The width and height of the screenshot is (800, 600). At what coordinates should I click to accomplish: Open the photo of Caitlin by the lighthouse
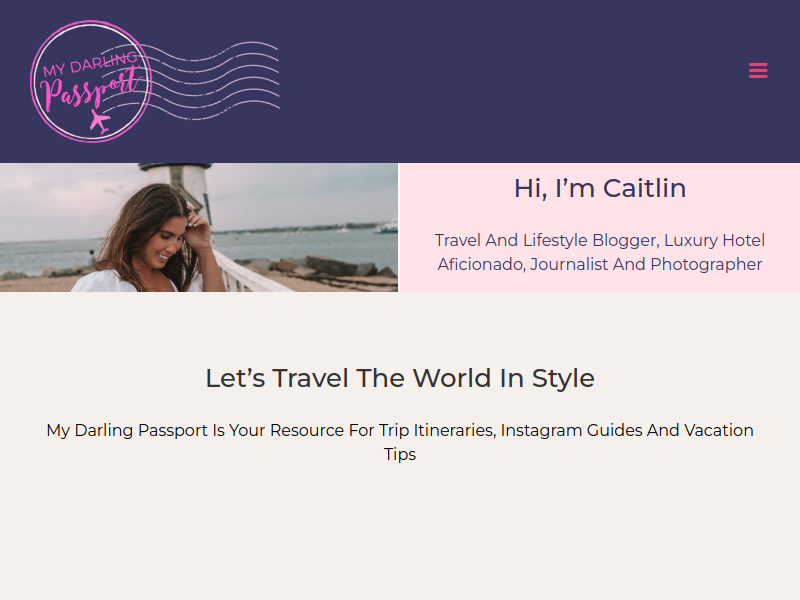(x=199, y=228)
